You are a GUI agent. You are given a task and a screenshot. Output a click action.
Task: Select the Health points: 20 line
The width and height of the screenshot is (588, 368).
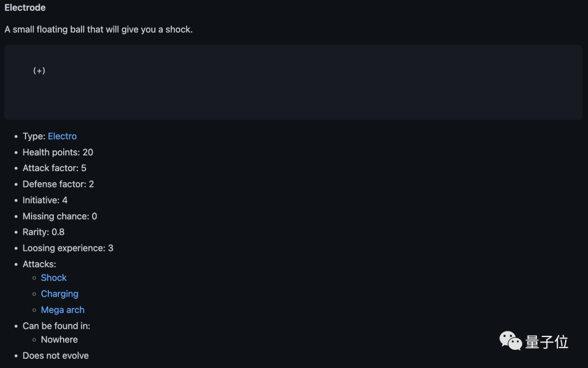coord(58,152)
